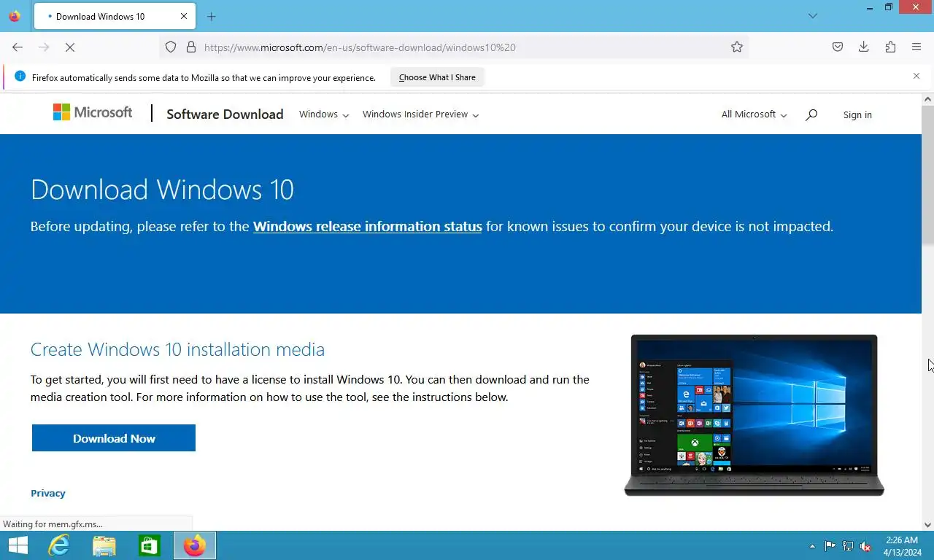
Task: Show the Firefox downloads panel
Action: point(864,47)
